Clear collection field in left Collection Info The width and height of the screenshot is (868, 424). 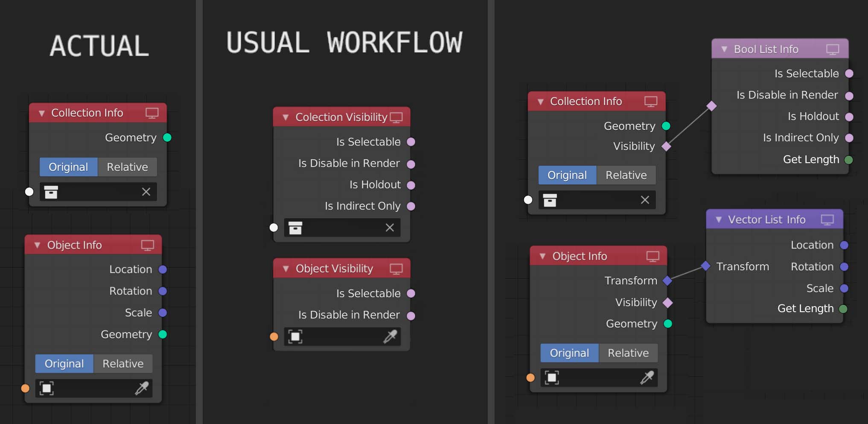[x=146, y=192]
